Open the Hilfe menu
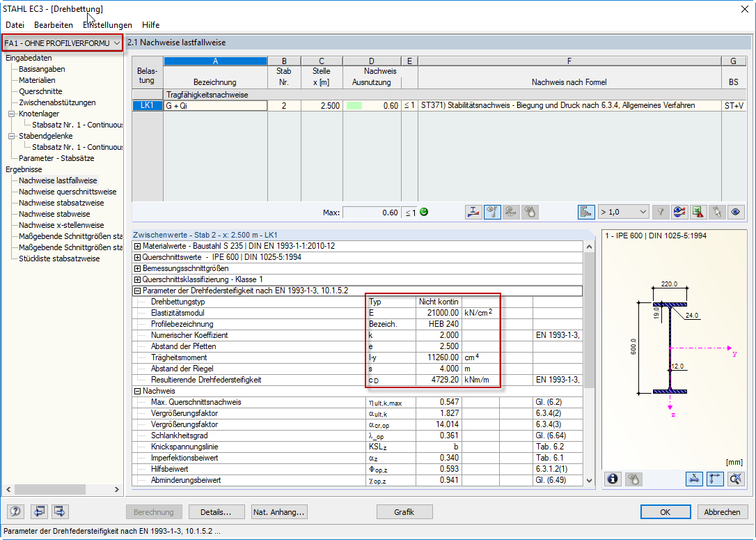The image size is (756, 540). pos(151,25)
